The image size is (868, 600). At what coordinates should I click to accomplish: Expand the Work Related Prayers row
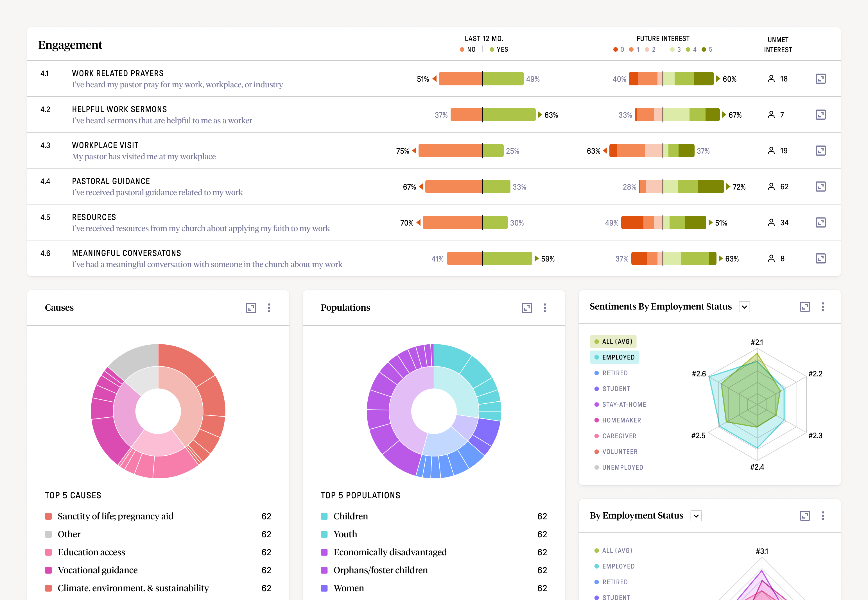[x=820, y=79]
